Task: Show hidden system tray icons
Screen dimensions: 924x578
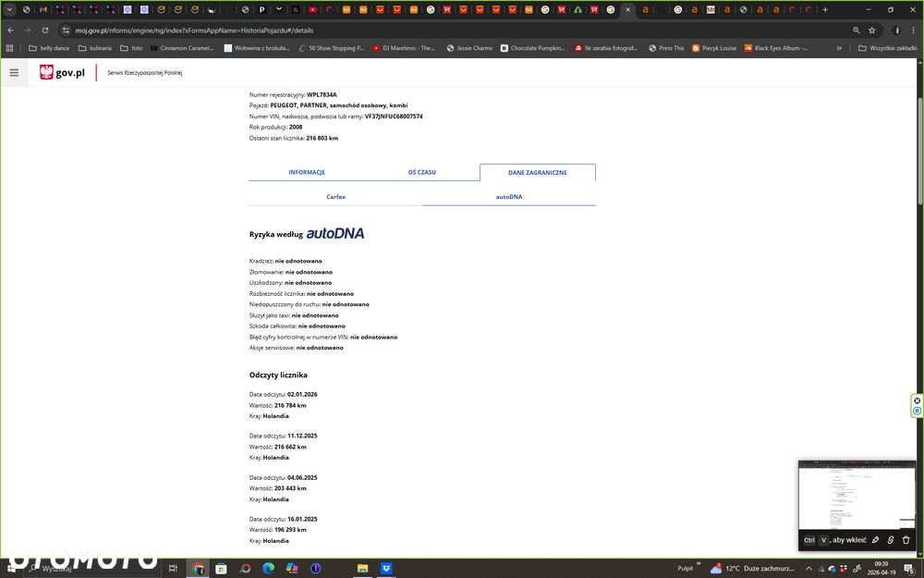Action: pos(808,568)
